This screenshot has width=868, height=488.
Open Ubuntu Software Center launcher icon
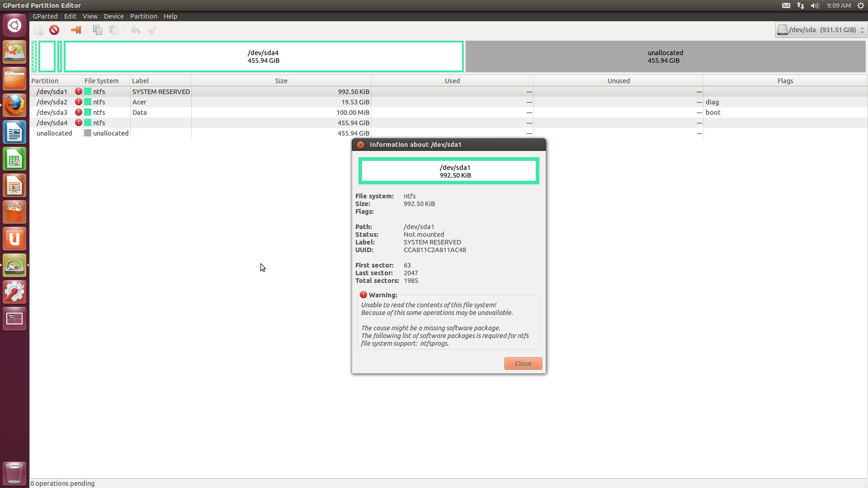click(x=14, y=212)
